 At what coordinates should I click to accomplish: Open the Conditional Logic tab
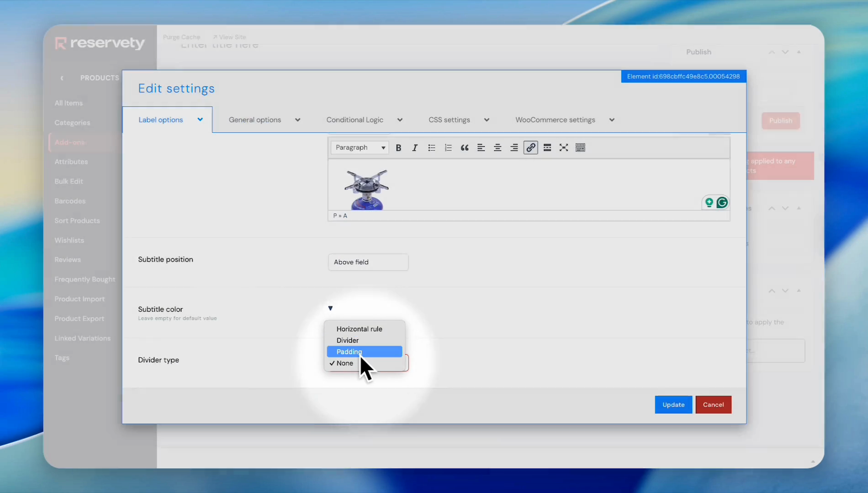[x=364, y=120]
